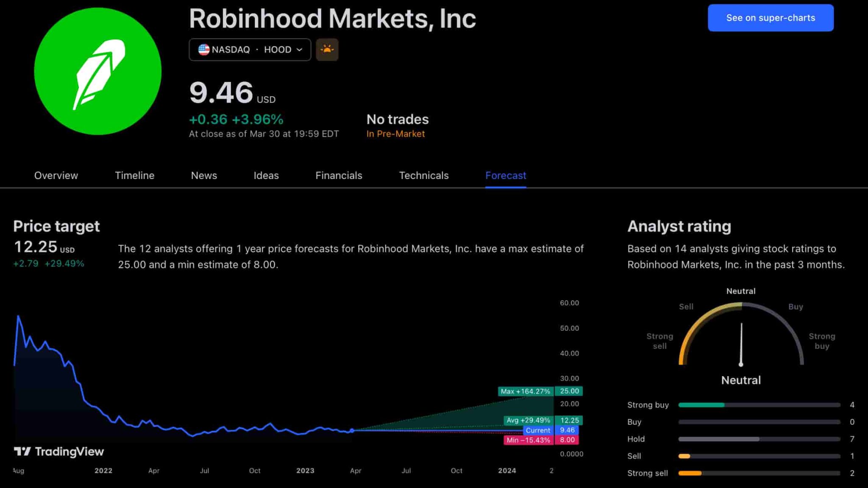Image resolution: width=868 pixels, height=488 pixels.
Task: Click the Max +164.27% price label
Action: pos(526,391)
